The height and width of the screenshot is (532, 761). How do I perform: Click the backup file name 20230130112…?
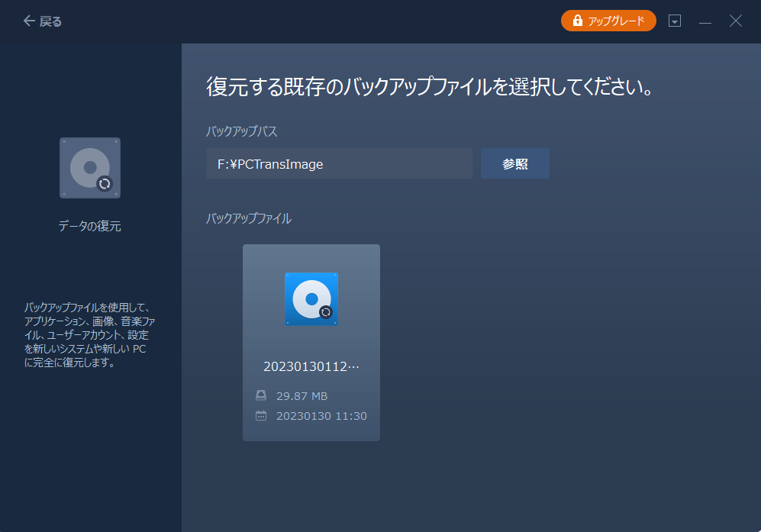click(311, 366)
